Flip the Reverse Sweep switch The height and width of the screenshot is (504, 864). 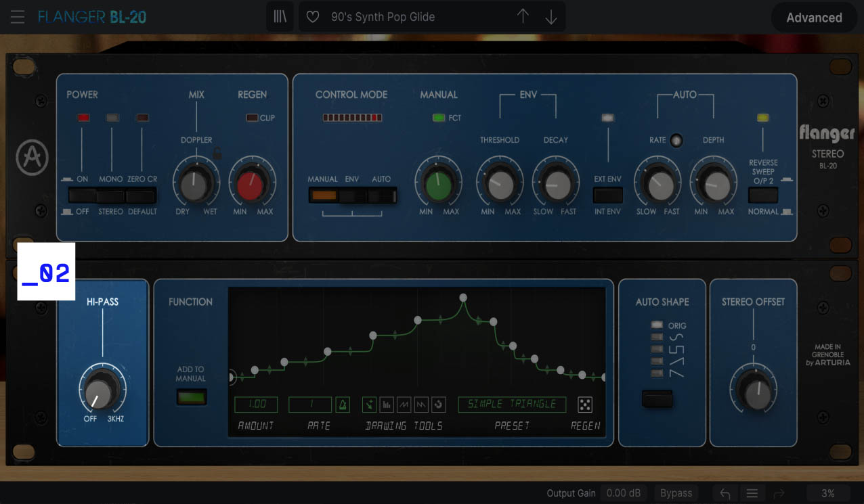(763, 196)
